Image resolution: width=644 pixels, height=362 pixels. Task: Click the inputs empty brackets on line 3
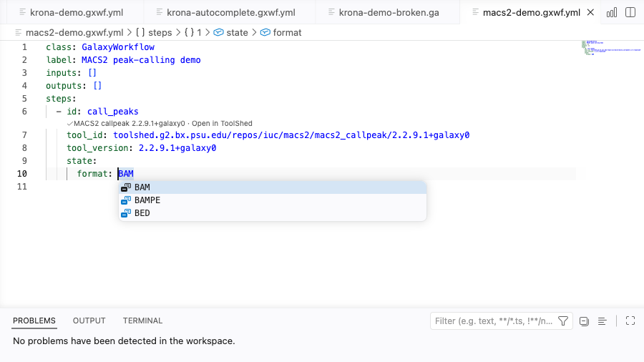[x=92, y=73]
